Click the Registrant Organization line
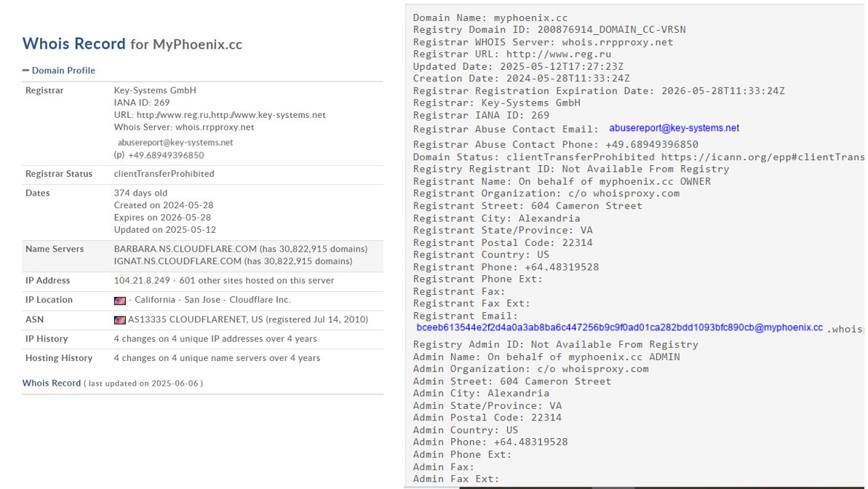Image resolution: width=868 pixels, height=489 pixels. click(x=546, y=194)
